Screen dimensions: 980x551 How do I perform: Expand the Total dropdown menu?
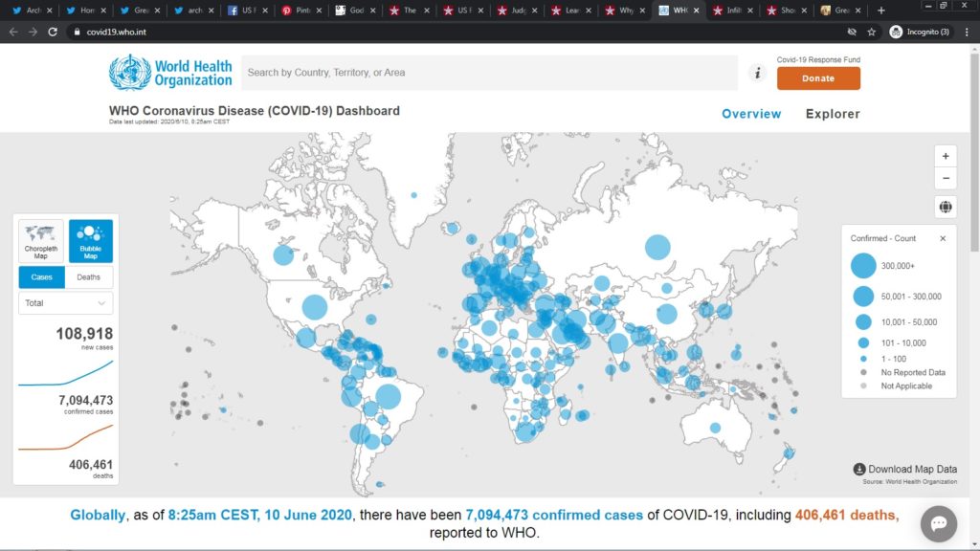pyautogui.click(x=65, y=303)
